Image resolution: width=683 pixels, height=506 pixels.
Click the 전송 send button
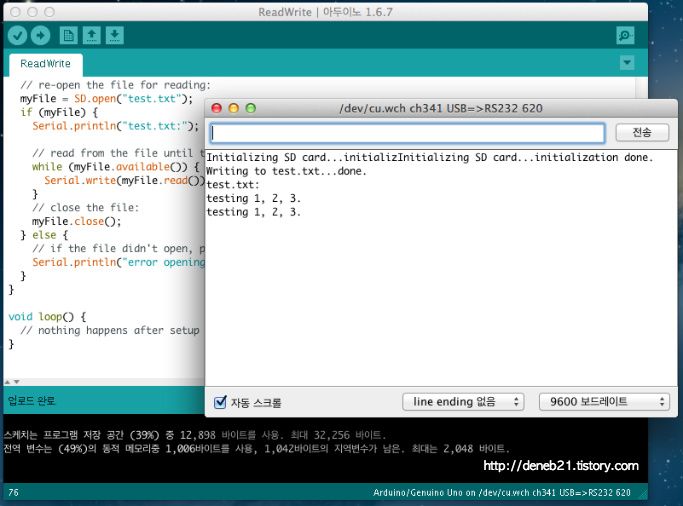pyautogui.click(x=642, y=132)
